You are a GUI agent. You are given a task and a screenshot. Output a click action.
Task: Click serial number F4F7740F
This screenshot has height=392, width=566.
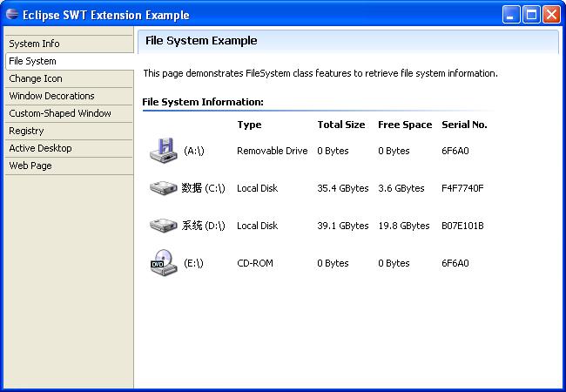(462, 188)
